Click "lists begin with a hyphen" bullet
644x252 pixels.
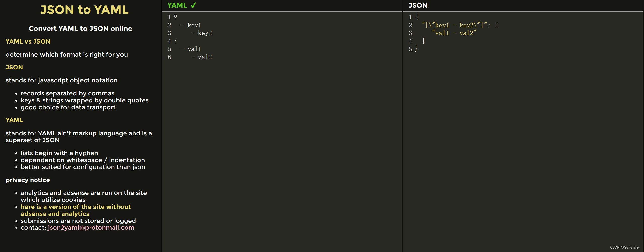click(59, 153)
